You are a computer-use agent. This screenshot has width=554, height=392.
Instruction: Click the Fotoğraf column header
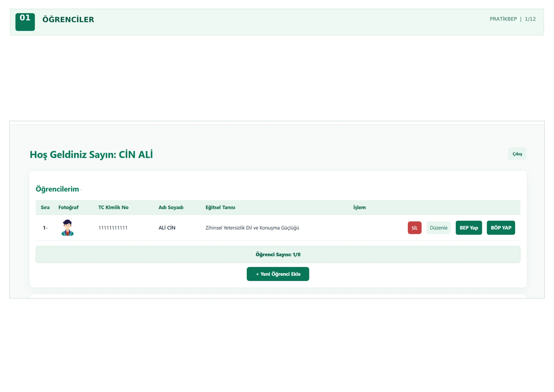68,207
